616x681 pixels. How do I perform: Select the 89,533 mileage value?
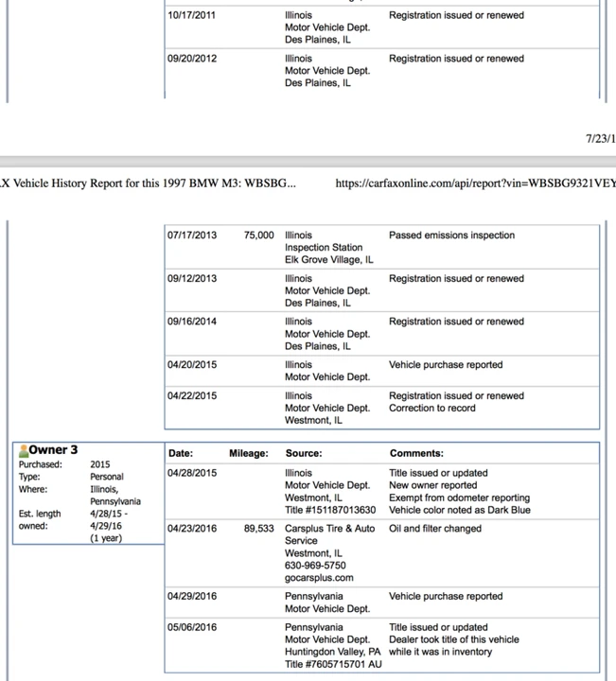[258, 529]
